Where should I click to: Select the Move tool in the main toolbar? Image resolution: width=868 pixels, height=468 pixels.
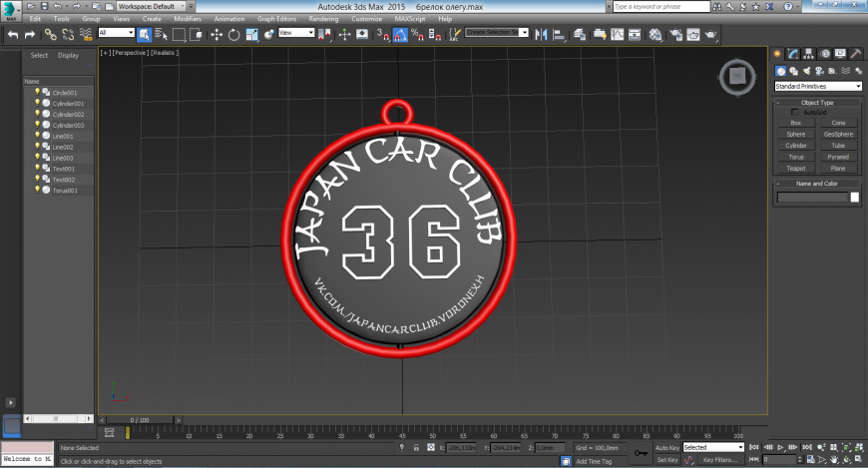[217, 34]
